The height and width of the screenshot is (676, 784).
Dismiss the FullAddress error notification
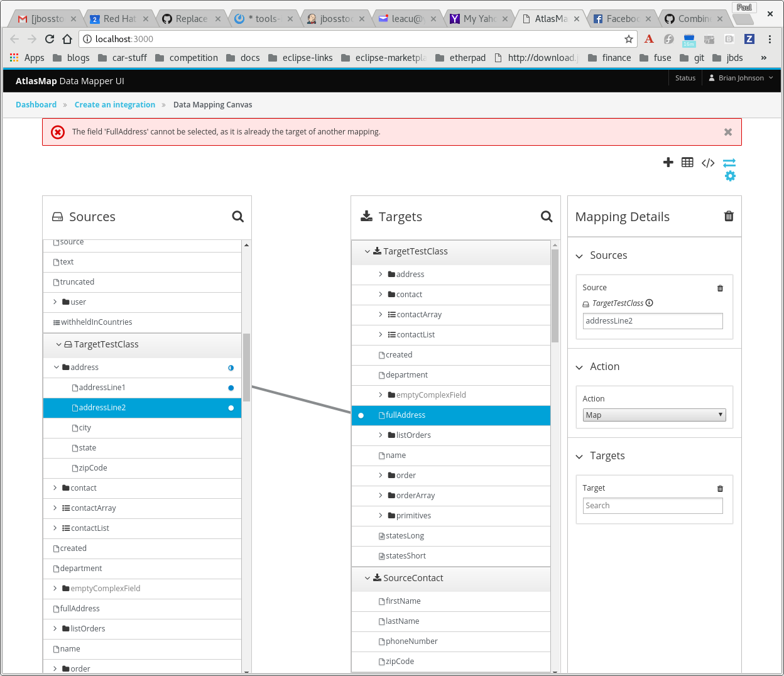pyautogui.click(x=727, y=132)
